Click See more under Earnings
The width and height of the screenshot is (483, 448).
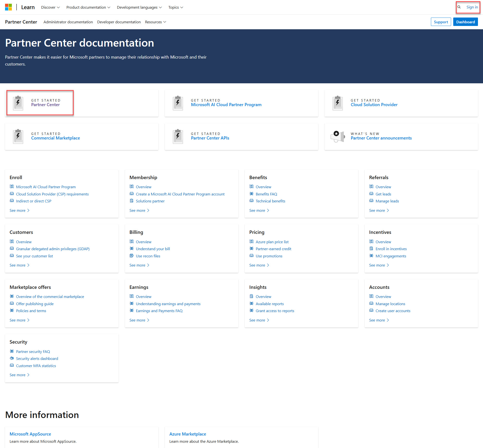point(139,320)
